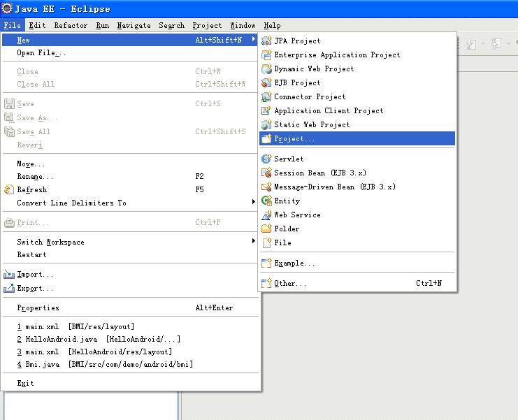Click the Web Service icon
The width and height of the screenshot is (518, 420).
pos(266,215)
